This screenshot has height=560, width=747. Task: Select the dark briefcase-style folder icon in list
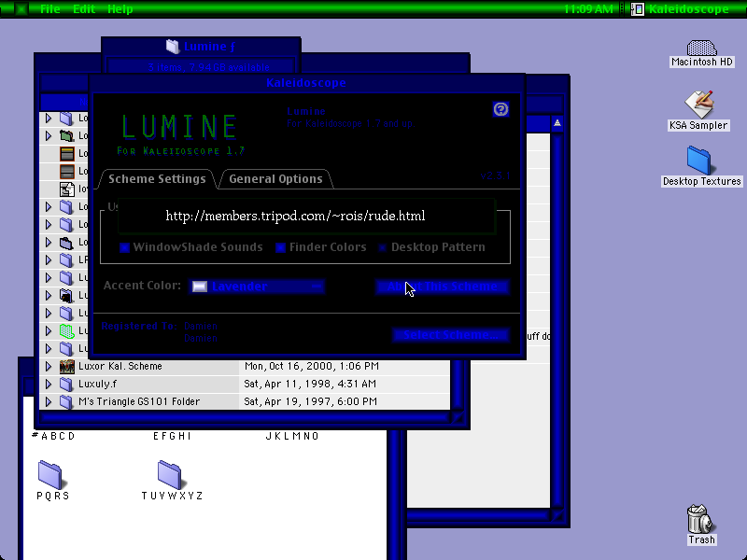pyautogui.click(x=66, y=243)
